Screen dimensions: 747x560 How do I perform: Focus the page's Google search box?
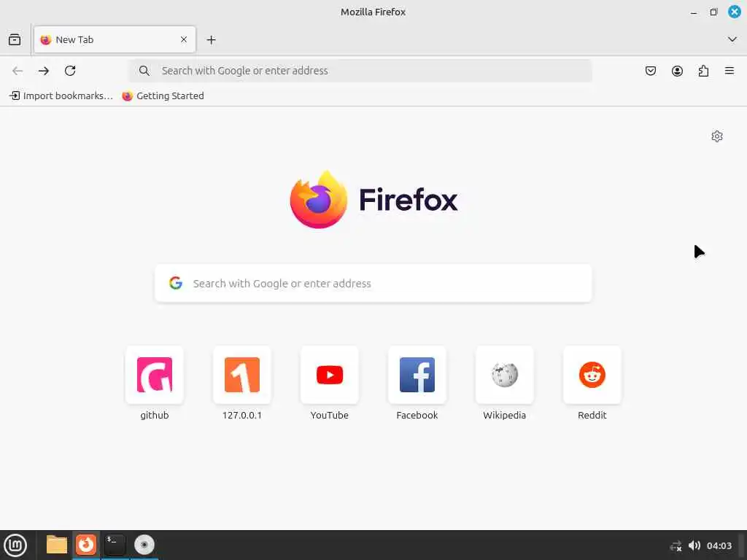(373, 284)
